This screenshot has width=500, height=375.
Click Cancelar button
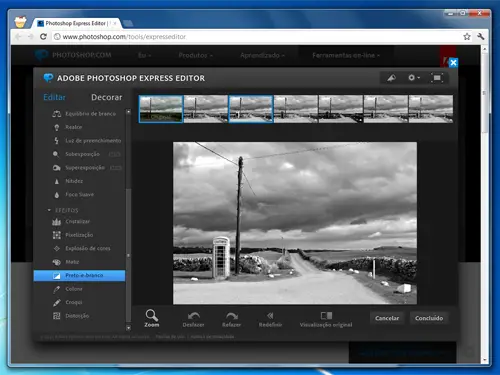coord(387,318)
